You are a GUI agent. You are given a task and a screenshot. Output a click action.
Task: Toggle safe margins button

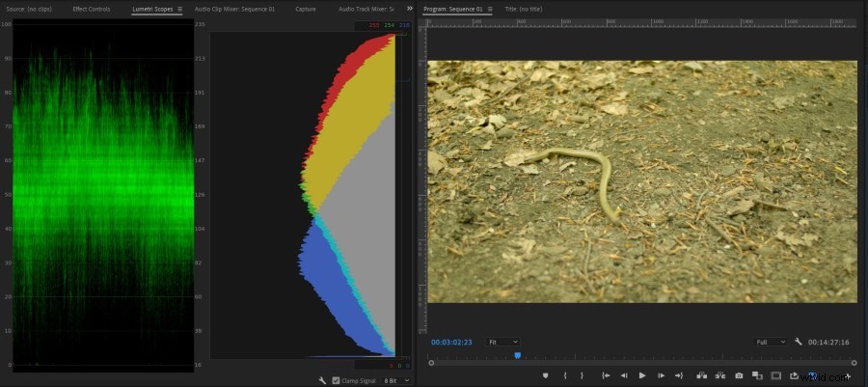pyautogui.click(x=776, y=375)
